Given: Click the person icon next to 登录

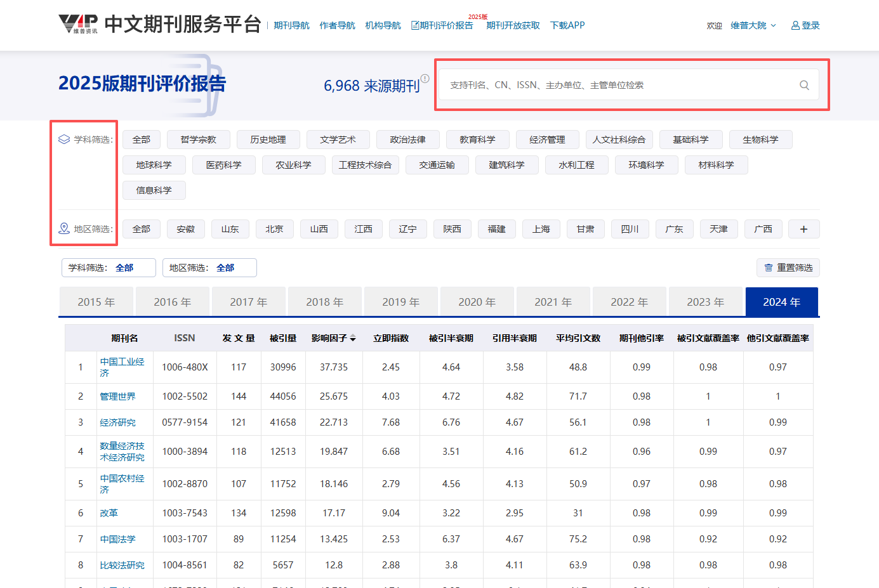Looking at the screenshot, I should (x=794, y=25).
